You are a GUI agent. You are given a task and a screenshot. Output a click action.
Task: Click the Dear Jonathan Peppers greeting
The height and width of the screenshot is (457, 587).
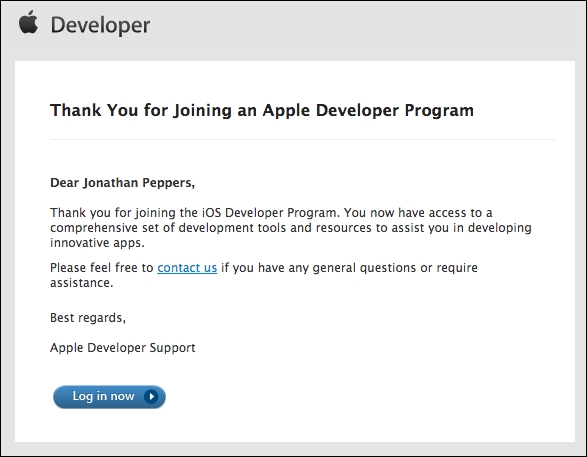[122, 183]
